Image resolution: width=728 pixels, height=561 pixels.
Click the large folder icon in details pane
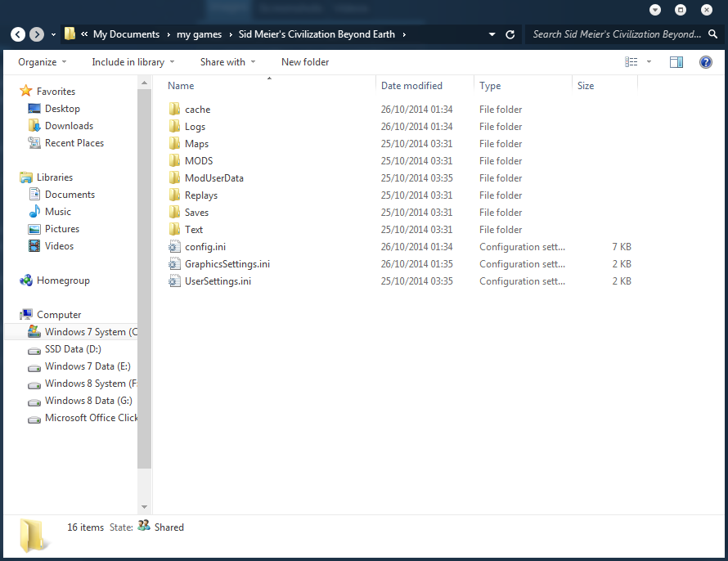tap(34, 536)
